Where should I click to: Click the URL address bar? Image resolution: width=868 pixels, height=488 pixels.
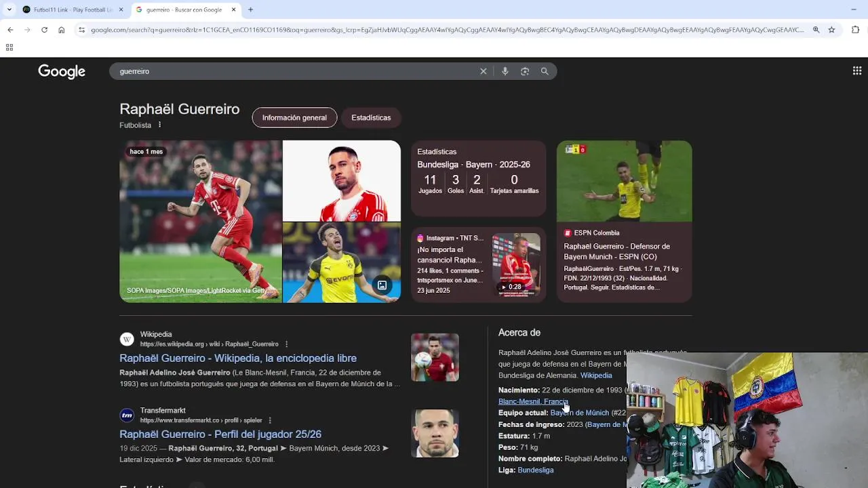click(448, 30)
